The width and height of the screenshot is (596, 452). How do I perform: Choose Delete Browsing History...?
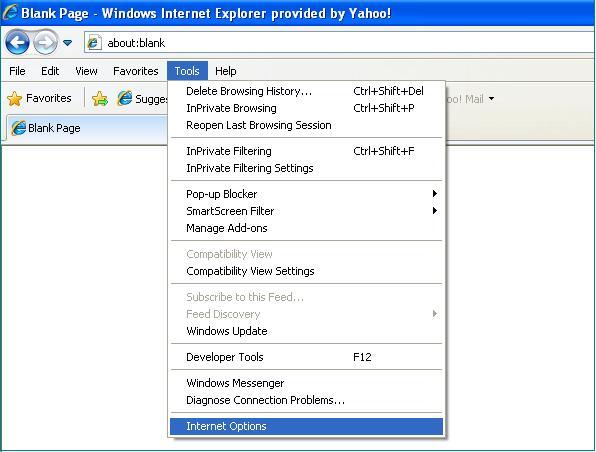click(x=306, y=91)
